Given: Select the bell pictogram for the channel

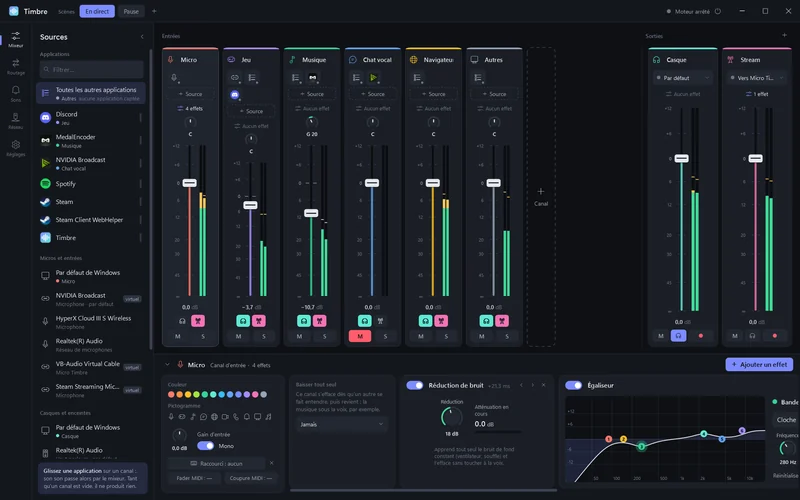Looking at the screenshot, I should coord(246,417).
